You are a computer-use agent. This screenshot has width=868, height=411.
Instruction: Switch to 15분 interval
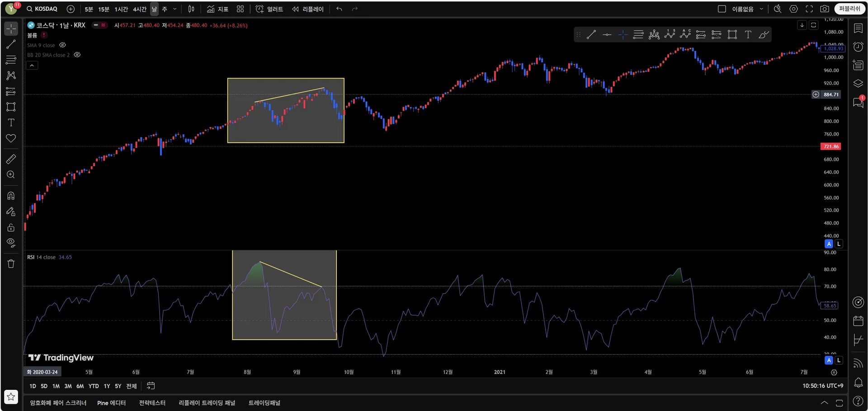click(x=104, y=9)
